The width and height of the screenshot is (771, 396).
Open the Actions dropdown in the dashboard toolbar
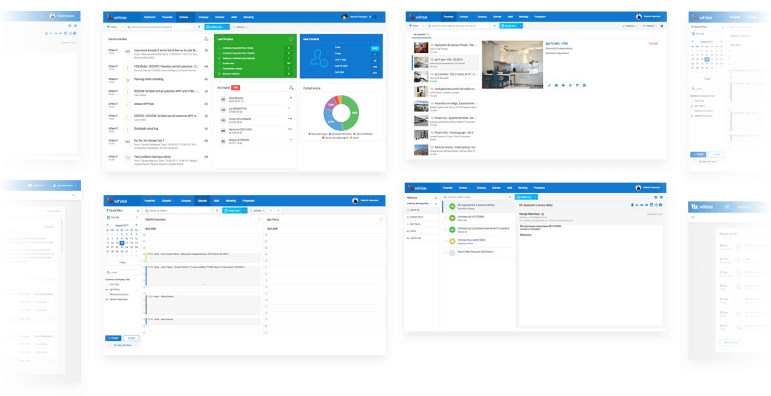click(240, 27)
